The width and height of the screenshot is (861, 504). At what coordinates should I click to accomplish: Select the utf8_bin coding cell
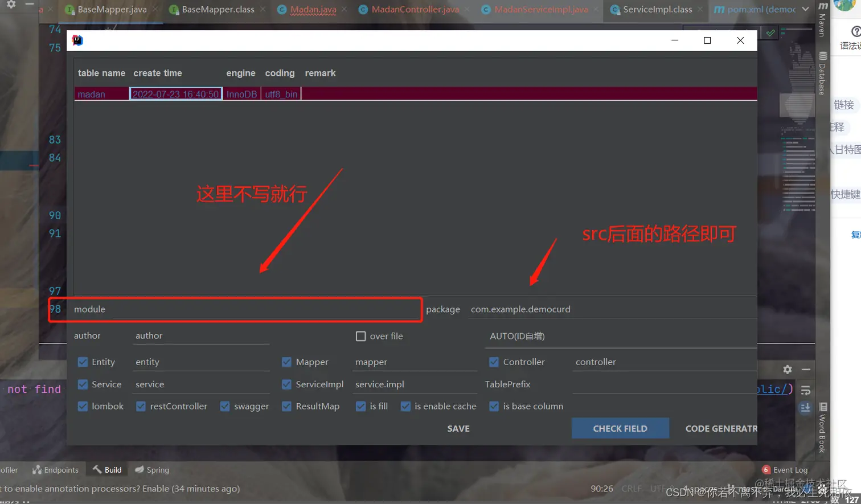281,94
